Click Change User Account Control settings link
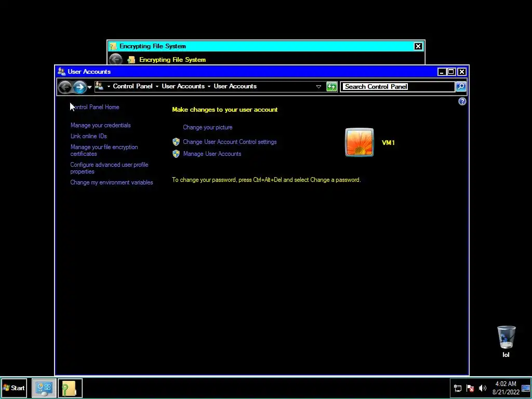Image resolution: width=532 pixels, height=399 pixels. point(230,142)
